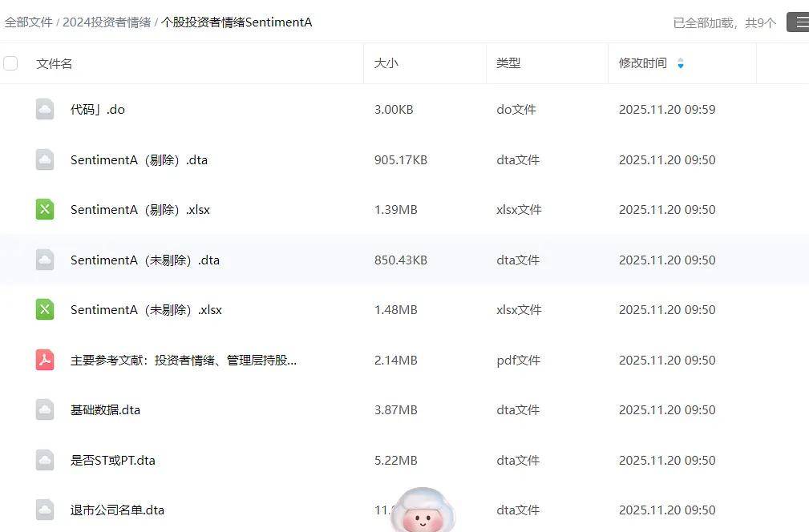This screenshot has width=809, height=532.
Task: Open file 代码」.do
Action: coord(98,109)
